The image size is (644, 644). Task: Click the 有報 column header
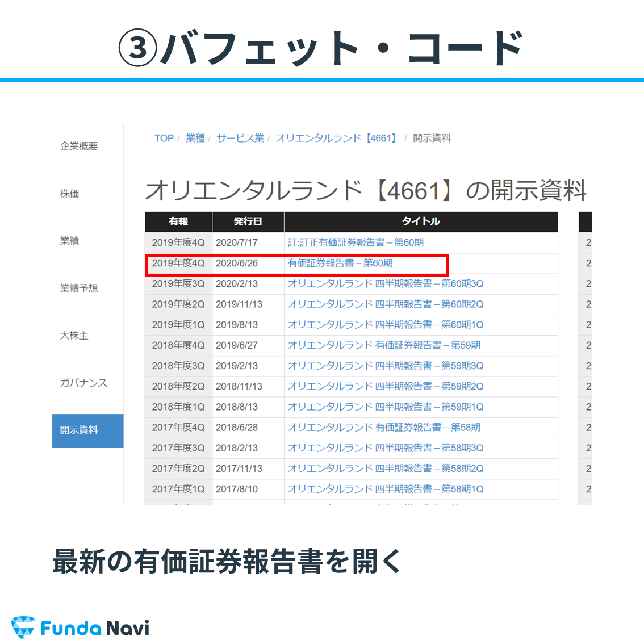coord(178,222)
